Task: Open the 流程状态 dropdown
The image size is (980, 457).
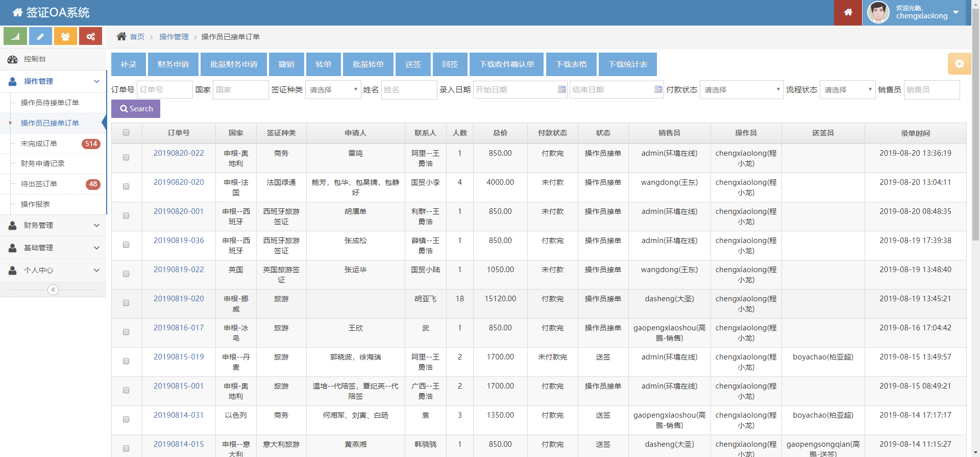Action: (x=848, y=89)
